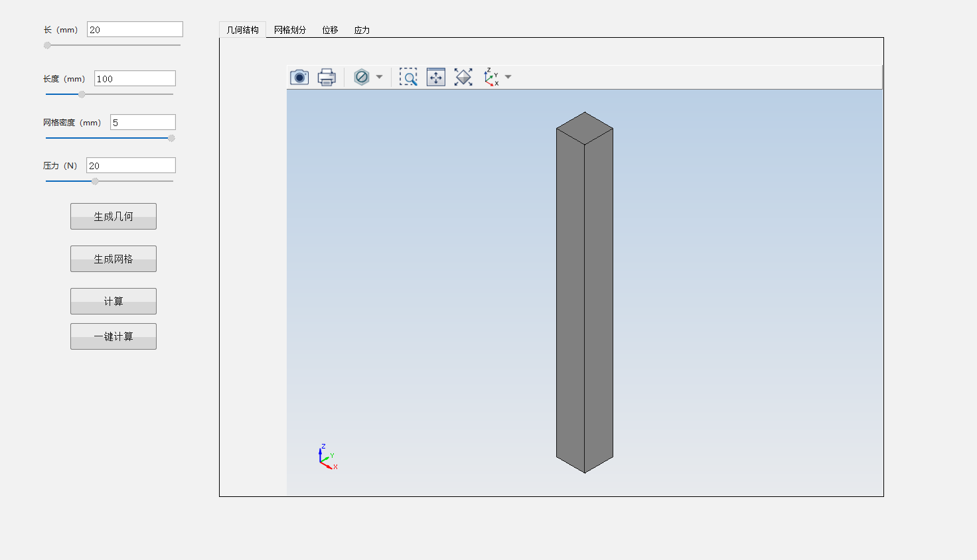
Task: Open the dropdown arrow beside the hexagon icon
Action: point(380,77)
